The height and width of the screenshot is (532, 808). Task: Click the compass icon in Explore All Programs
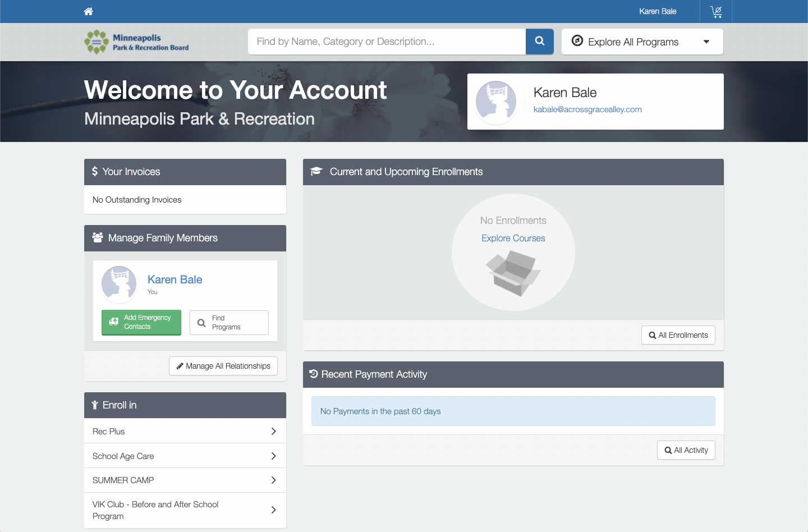[577, 41]
